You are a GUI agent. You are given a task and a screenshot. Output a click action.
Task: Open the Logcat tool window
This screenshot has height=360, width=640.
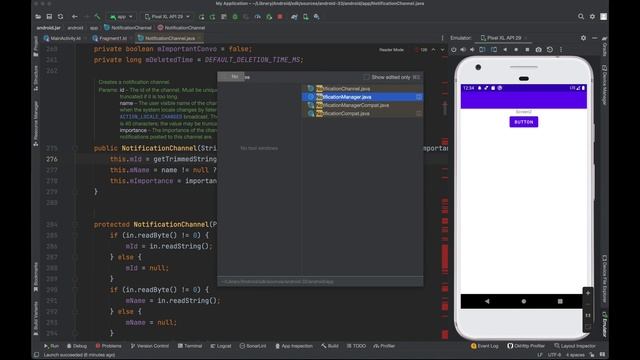click(221, 346)
